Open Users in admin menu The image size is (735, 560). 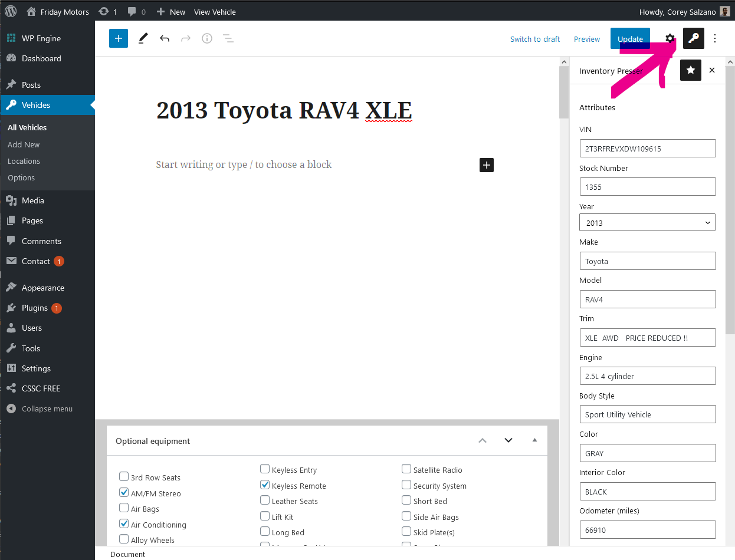pyautogui.click(x=47, y=328)
